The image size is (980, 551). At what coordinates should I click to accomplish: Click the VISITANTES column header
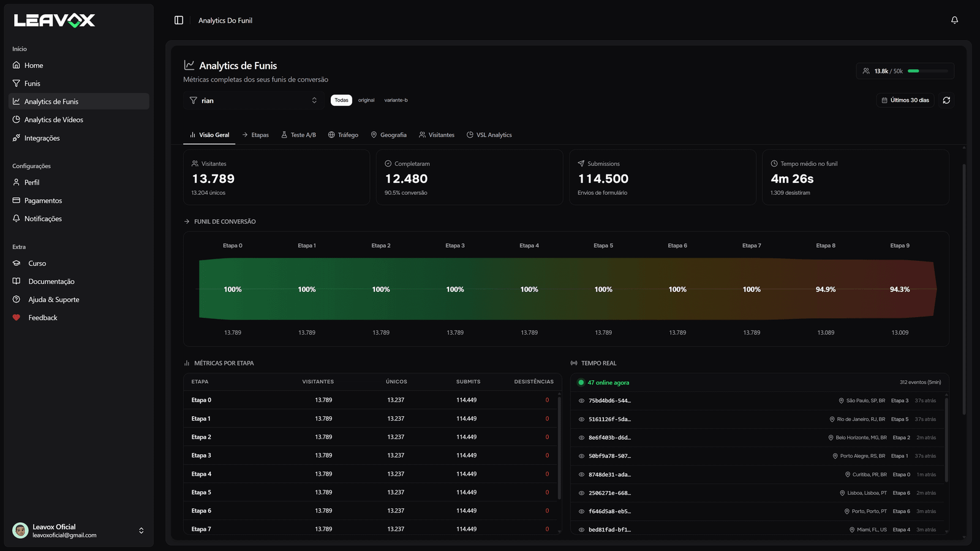[x=318, y=382]
